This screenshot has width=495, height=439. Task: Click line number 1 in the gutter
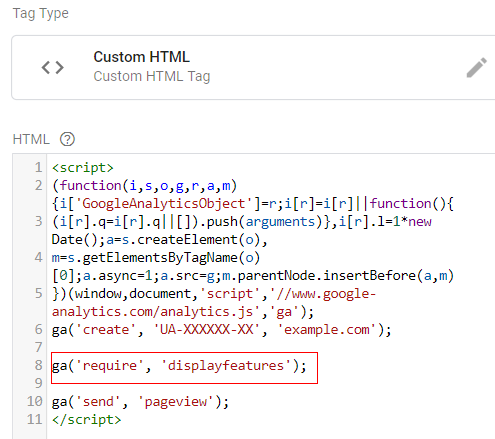(x=39, y=167)
